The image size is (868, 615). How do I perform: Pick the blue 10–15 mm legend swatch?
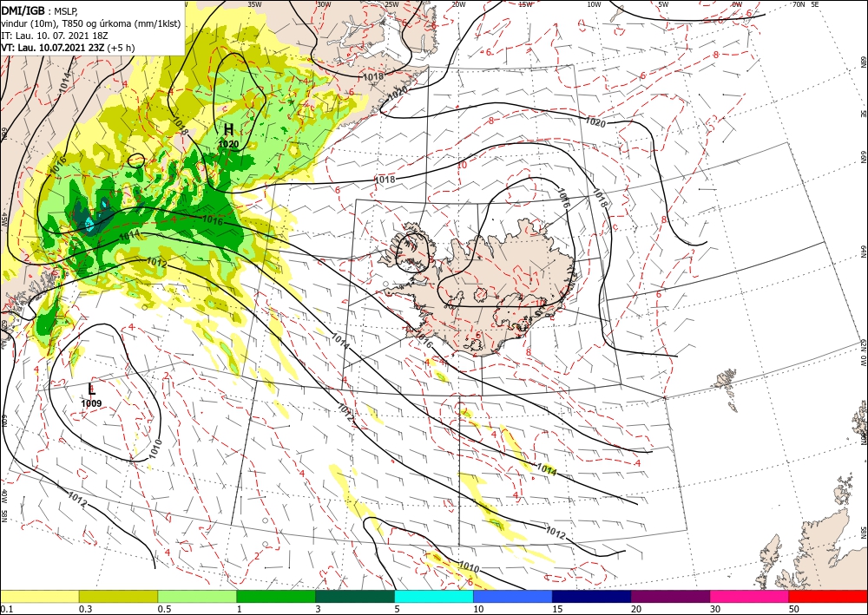pos(513,596)
